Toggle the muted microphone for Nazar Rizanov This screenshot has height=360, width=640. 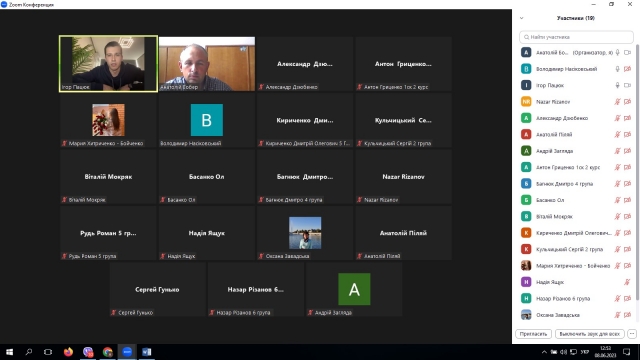618,102
